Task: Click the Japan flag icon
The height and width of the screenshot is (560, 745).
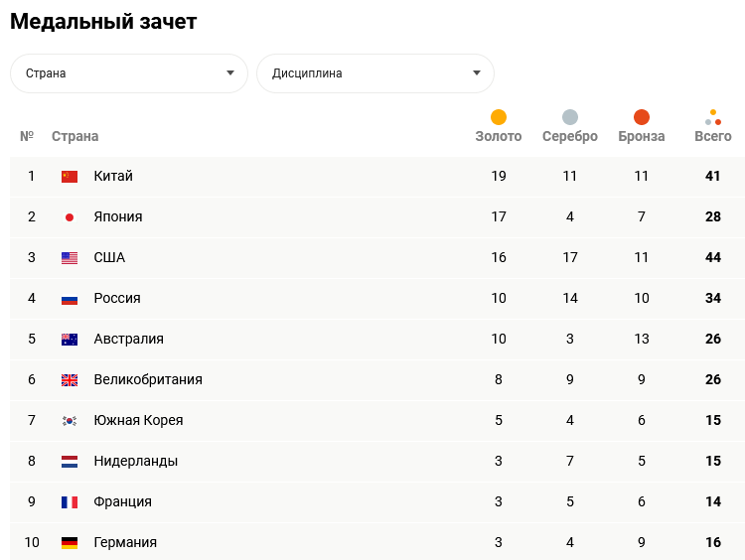Action: (70, 217)
